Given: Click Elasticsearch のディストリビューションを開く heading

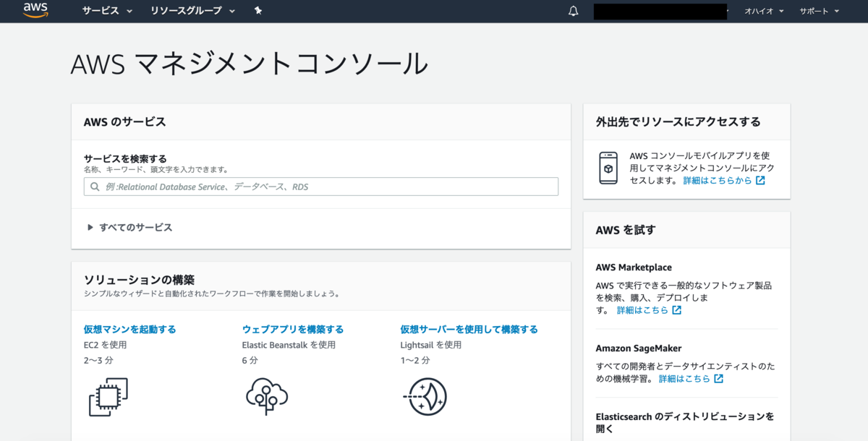Looking at the screenshot, I should 685,423.
